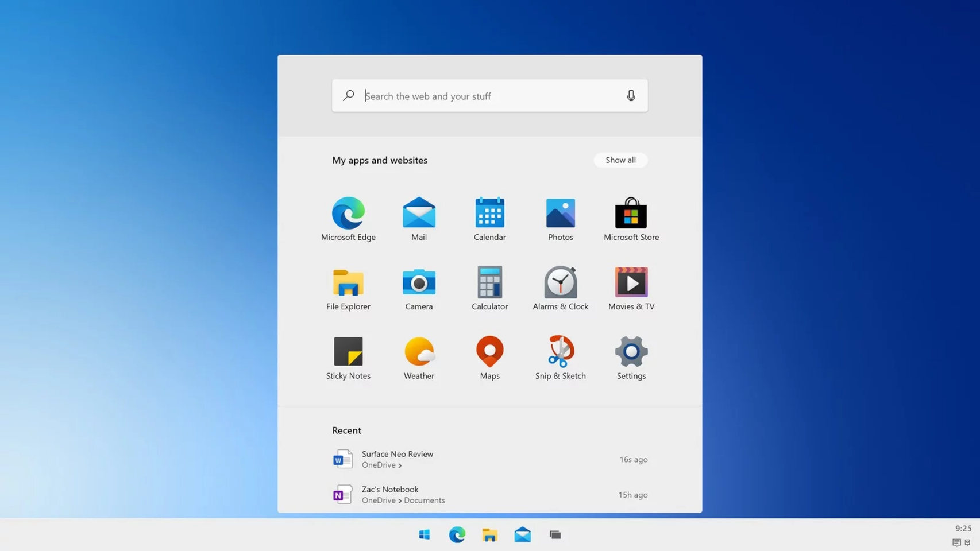
Task: Check the Weather app
Action: (419, 356)
